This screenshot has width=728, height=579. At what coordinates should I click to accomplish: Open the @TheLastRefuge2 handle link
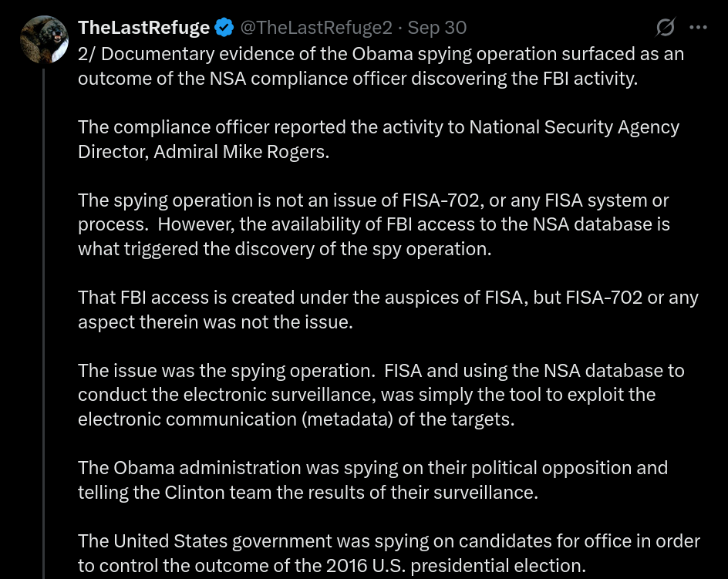pyautogui.click(x=316, y=28)
